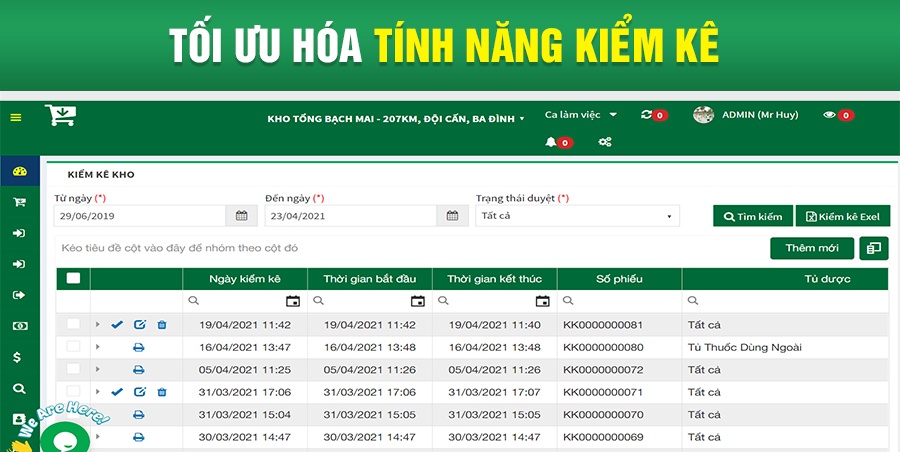Approve check icon for KK0000000071
900x452 pixels.
pos(117,392)
